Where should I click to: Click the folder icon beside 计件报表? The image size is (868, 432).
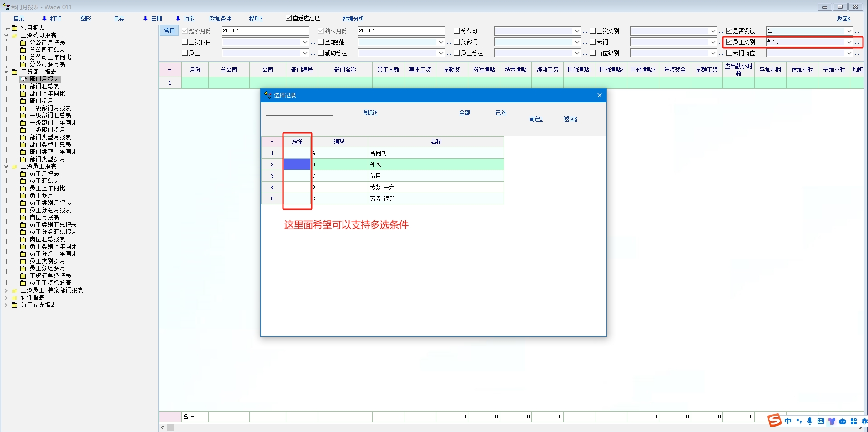(15, 298)
